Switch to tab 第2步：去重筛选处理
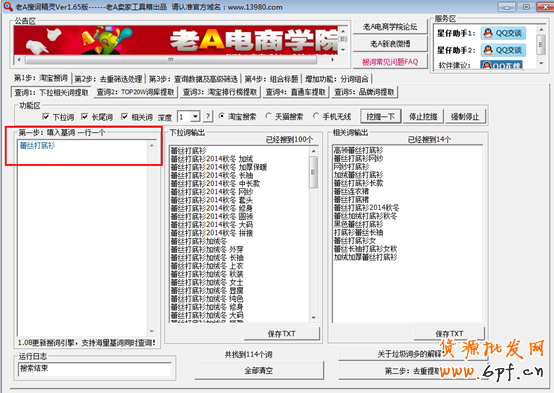Image resolution: width=554 pixels, height=393 pixels. click(108, 79)
